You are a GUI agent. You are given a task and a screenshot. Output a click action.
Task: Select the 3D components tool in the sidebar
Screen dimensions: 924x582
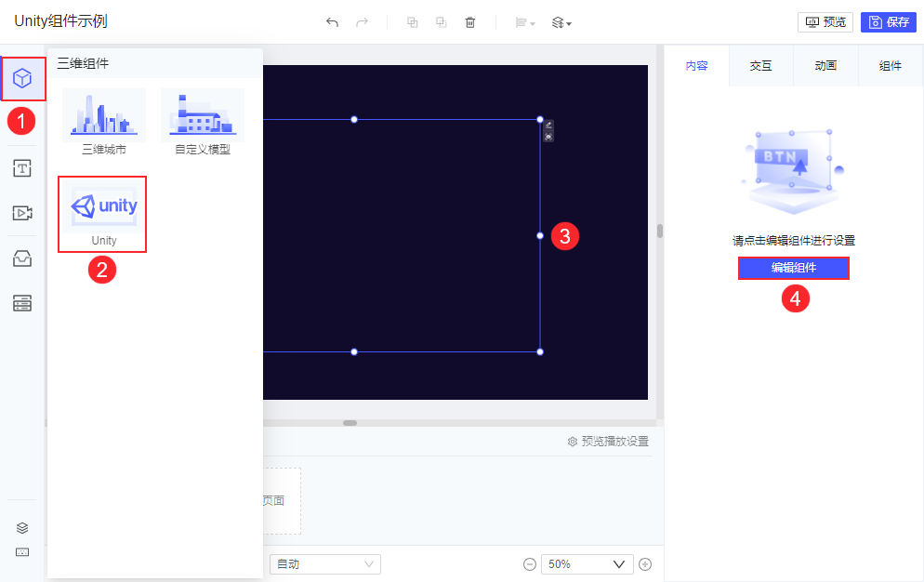21,79
